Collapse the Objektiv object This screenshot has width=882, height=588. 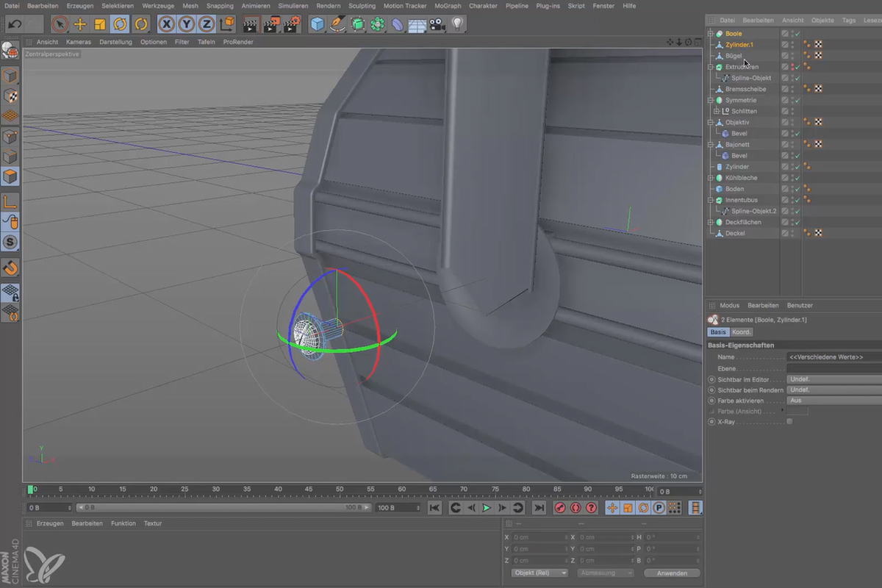click(x=711, y=122)
